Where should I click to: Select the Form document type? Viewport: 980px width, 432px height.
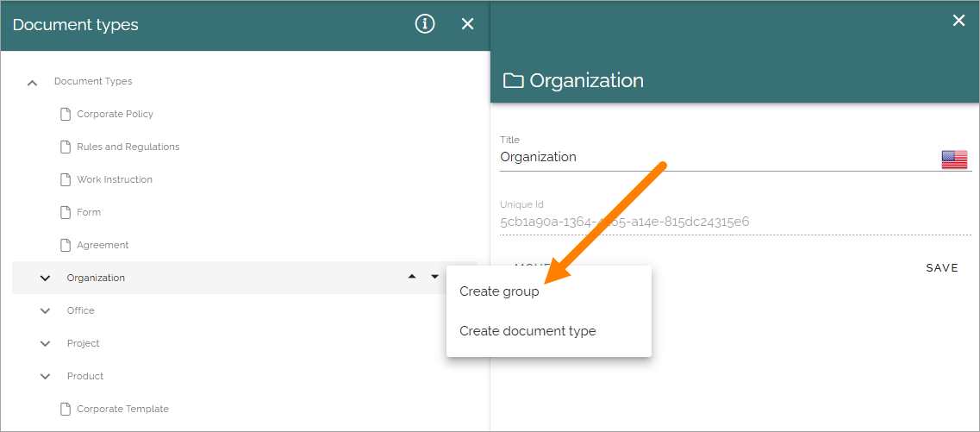pos(89,213)
